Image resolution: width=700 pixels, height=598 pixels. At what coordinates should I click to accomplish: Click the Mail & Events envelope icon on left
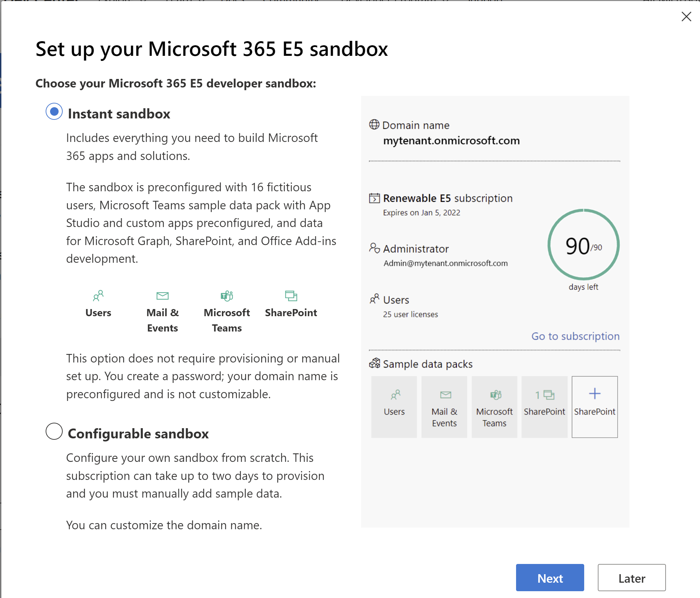click(162, 296)
